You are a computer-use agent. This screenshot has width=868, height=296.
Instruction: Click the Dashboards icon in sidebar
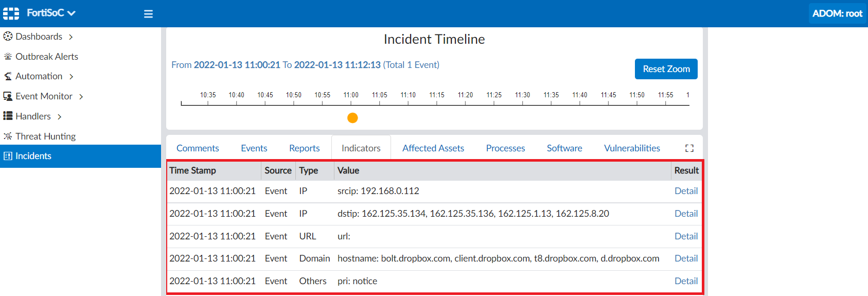pyautogui.click(x=8, y=37)
